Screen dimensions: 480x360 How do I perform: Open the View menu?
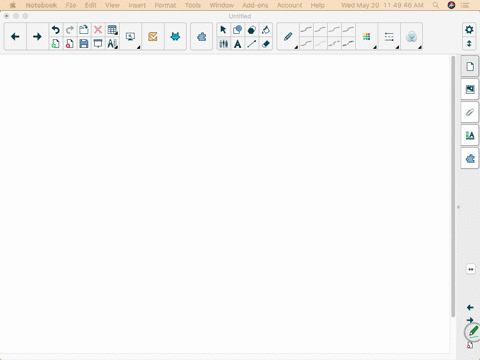point(112,5)
